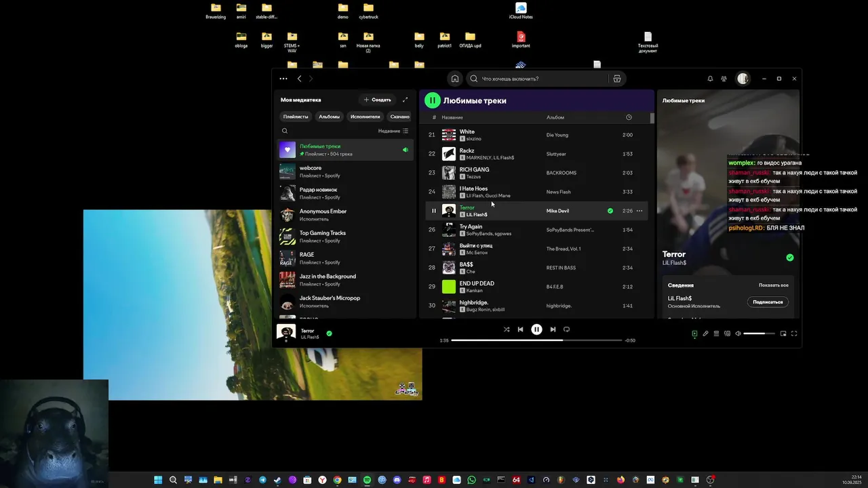Open the Anonymous Ember artist
The height and width of the screenshot is (488, 868).
pos(346,215)
